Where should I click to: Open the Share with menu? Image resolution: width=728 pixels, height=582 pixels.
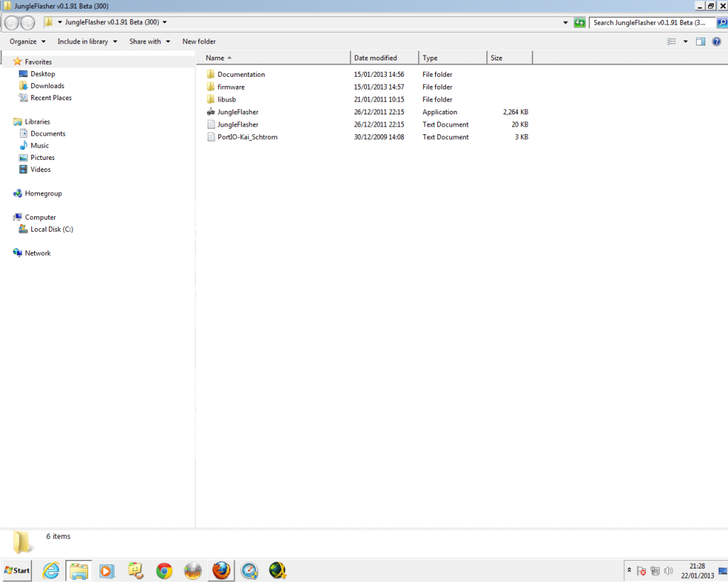(149, 42)
